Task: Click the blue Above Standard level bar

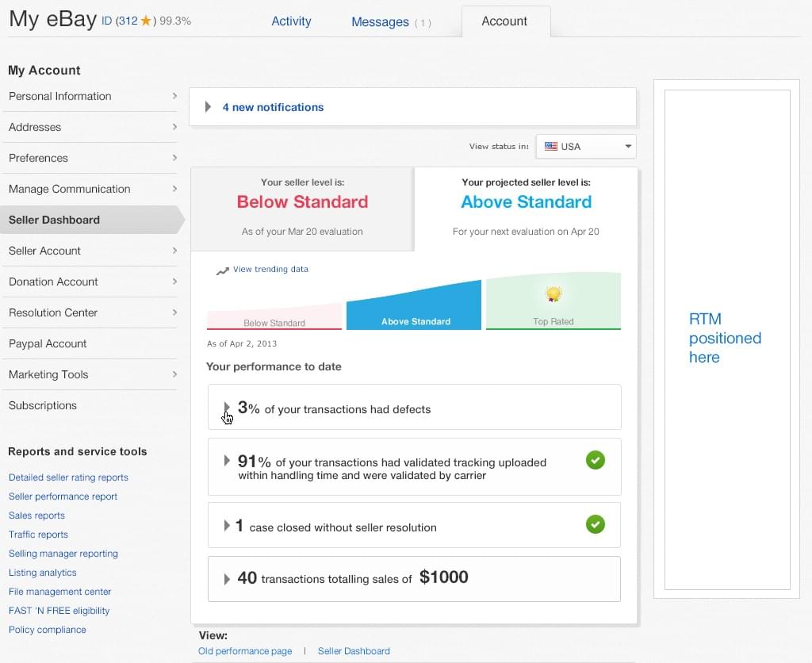Action: pos(414,305)
